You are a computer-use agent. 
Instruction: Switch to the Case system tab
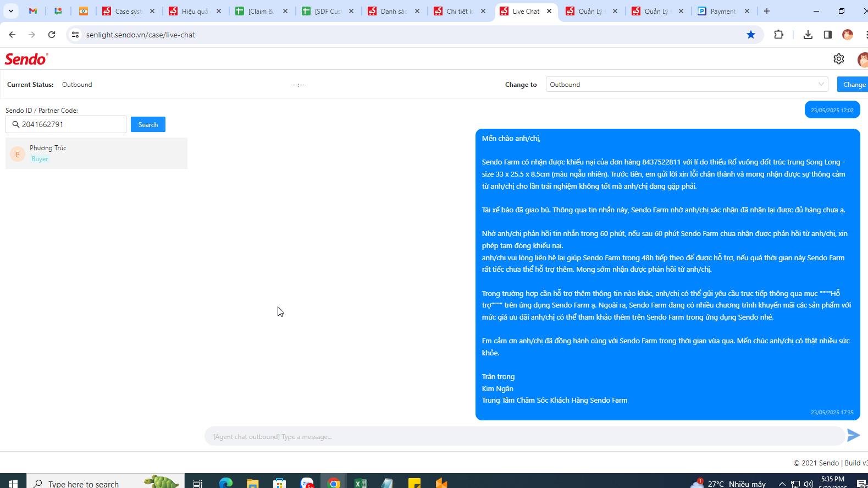pyautogui.click(x=129, y=11)
